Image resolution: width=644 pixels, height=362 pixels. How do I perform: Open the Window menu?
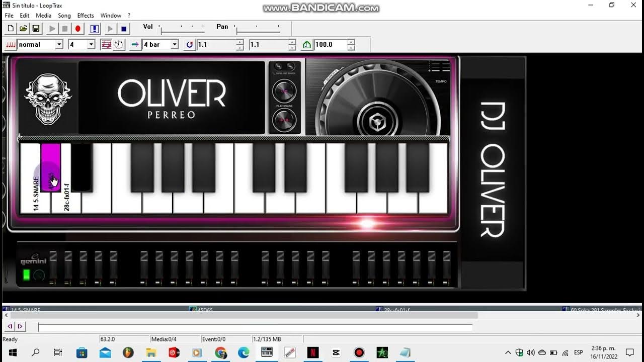[x=111, y=16]
